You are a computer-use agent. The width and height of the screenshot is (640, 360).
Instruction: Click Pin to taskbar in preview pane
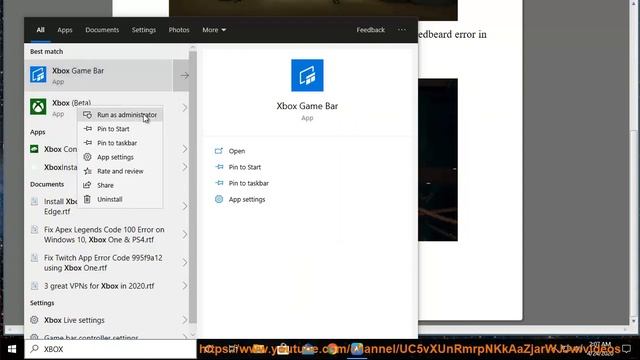click(x=249, y=183)
